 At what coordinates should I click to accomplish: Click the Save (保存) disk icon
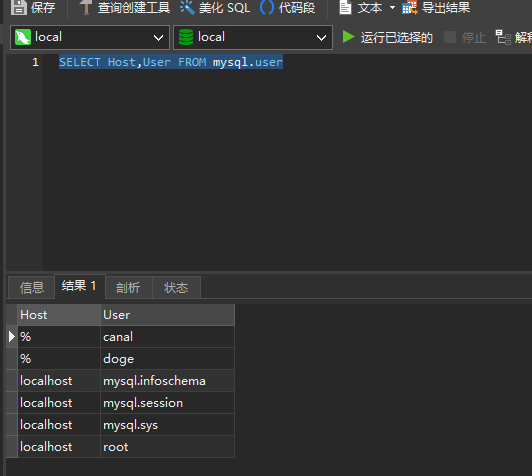(19, 7)
